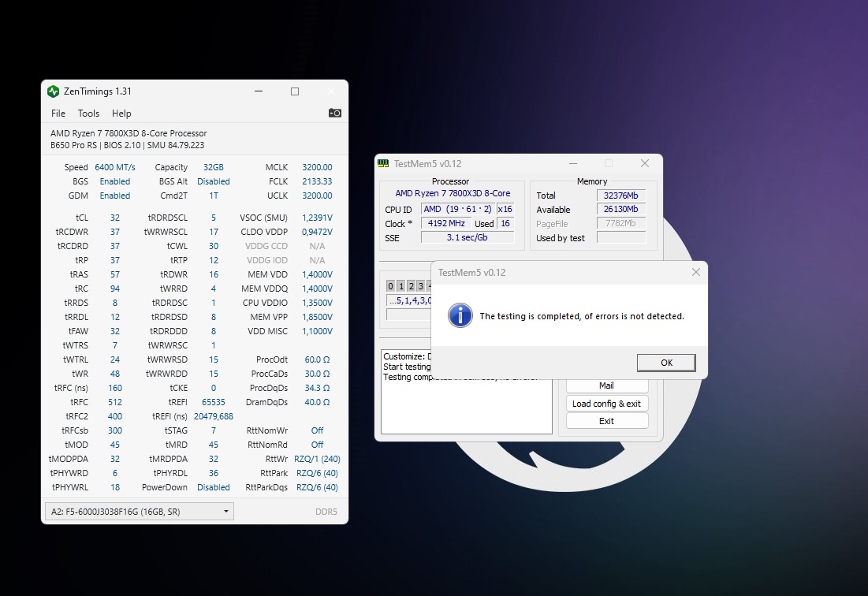Click the SSE speed field 3.1 sec/Gb

[468, 237]
